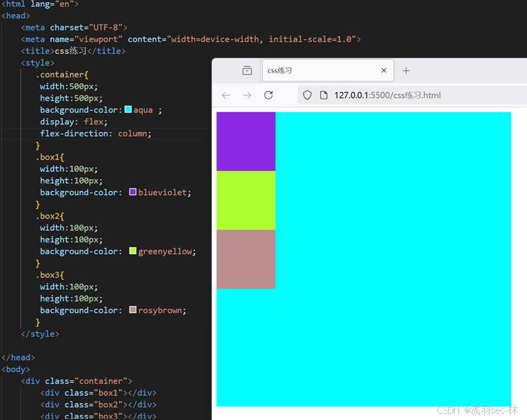Click the blueviolet box in the page

pyautogui.click(x=246, y=141)
